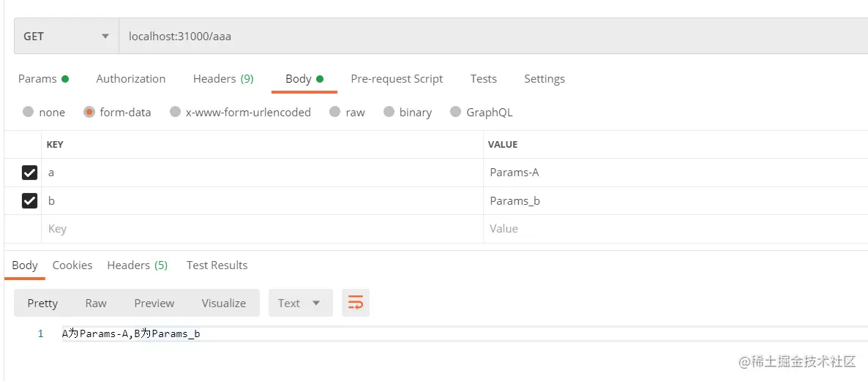The width and height of the screenshot is (868, 381).
Task: Show the Visualize response view
Action: [x=224, y=303]
